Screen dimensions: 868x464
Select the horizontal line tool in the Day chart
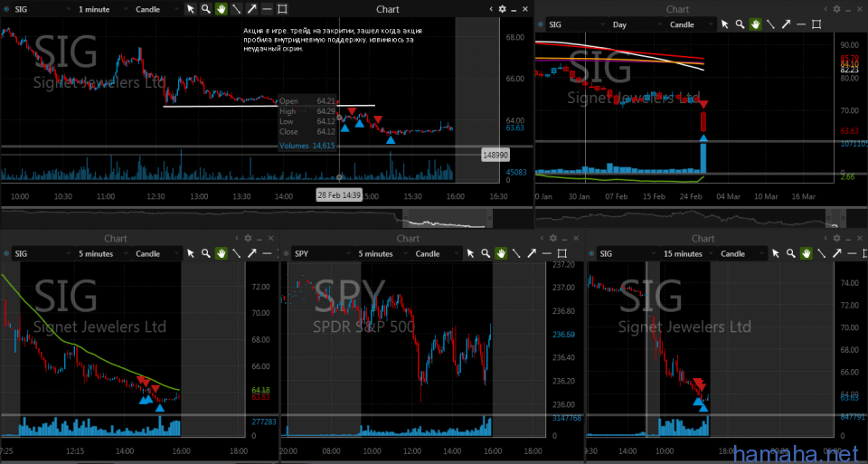(801, 24)
